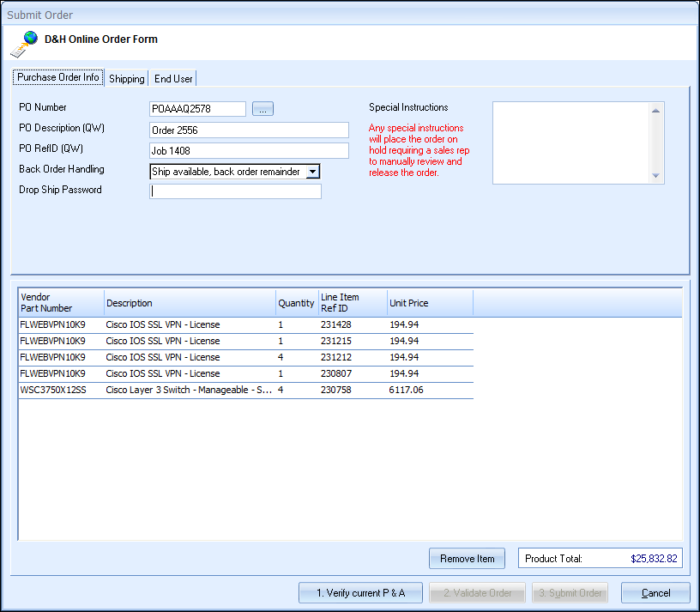Click Verify current P & A button

click(360, 593)
